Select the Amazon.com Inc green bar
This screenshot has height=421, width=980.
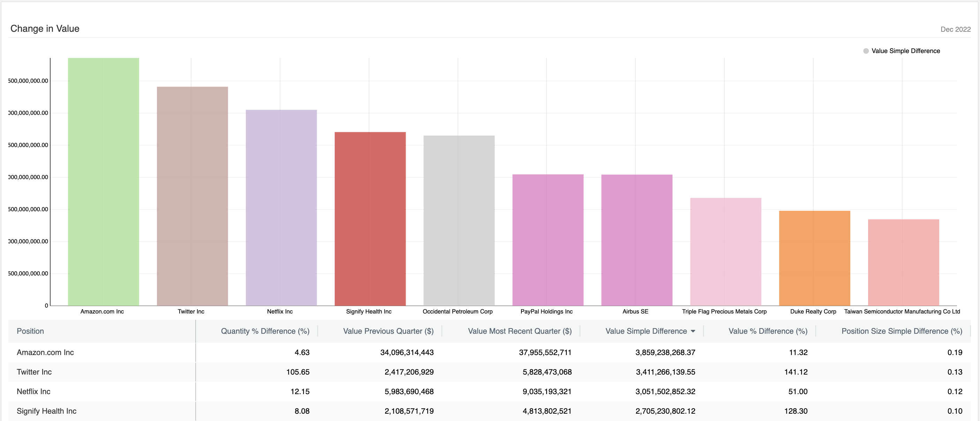coord(103,183)
